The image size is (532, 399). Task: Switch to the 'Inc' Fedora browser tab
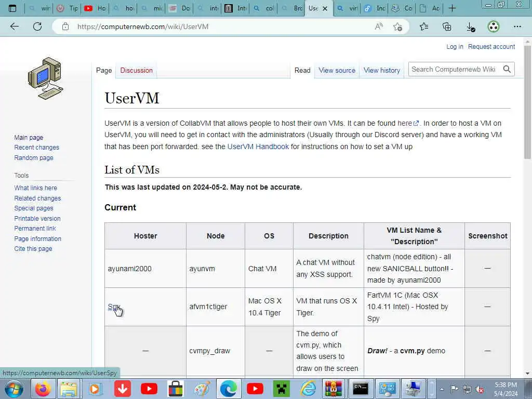pyautogui.click(x=374, y=8)
